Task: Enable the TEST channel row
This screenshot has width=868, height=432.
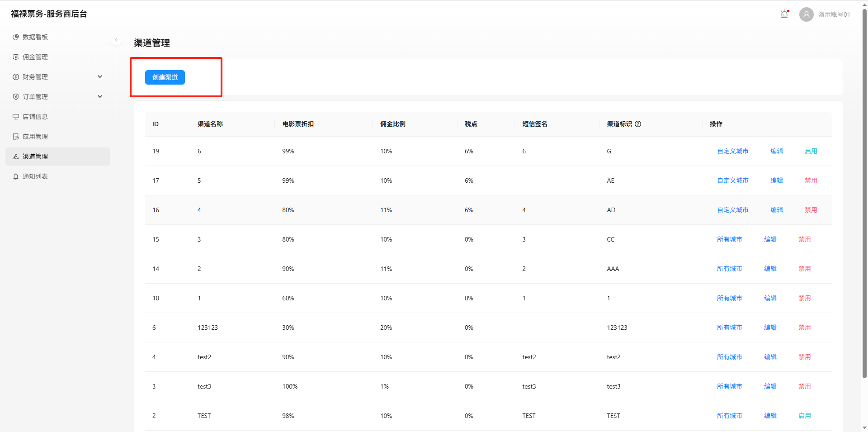Action: coord(804,416)
